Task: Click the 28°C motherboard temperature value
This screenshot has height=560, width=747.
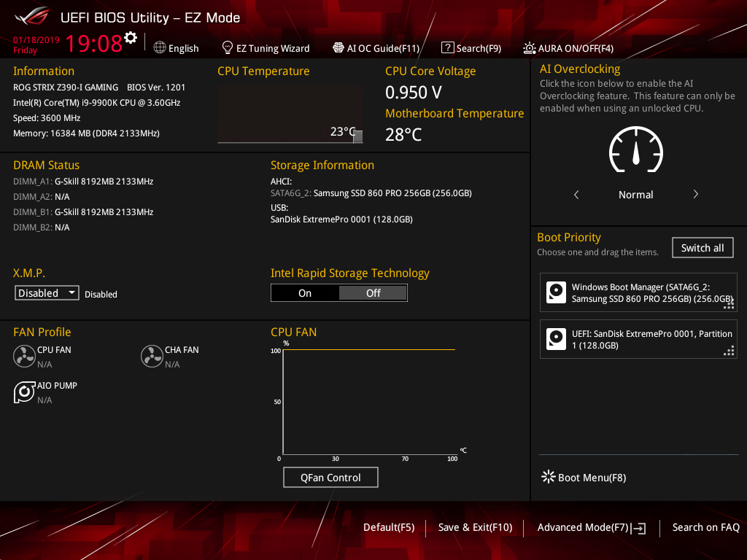Action: pyautogui.click(x=403, y=135)
